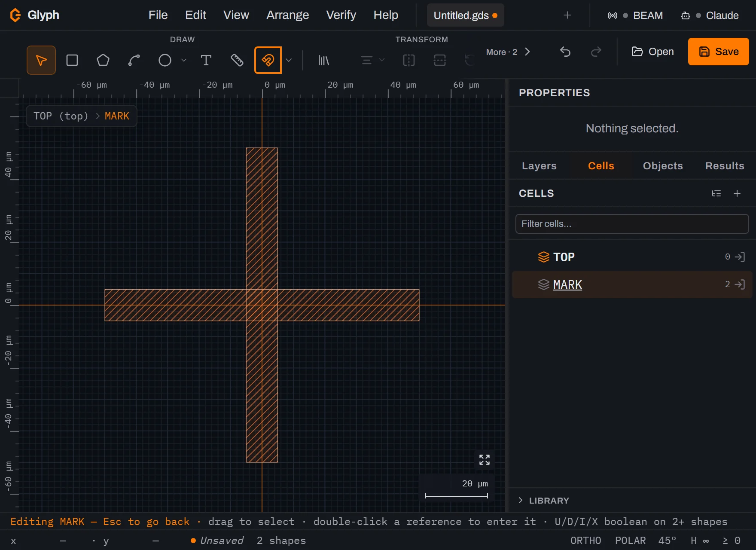Click the orange Save button
756x550 pixels.
719,52
